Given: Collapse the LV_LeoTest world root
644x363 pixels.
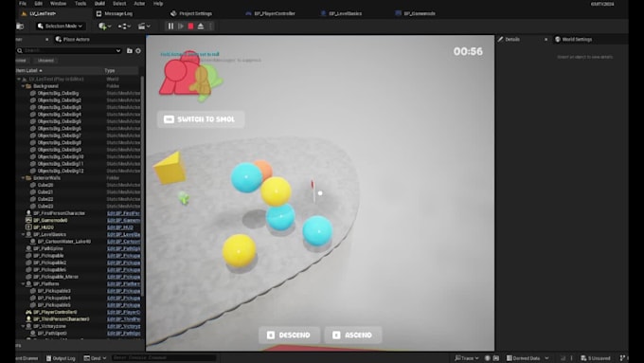Looking at the screenshot, I should pos(19,79).
